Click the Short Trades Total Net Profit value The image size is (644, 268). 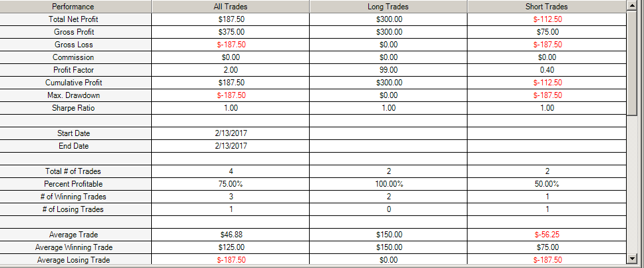[x=547, y=19]
